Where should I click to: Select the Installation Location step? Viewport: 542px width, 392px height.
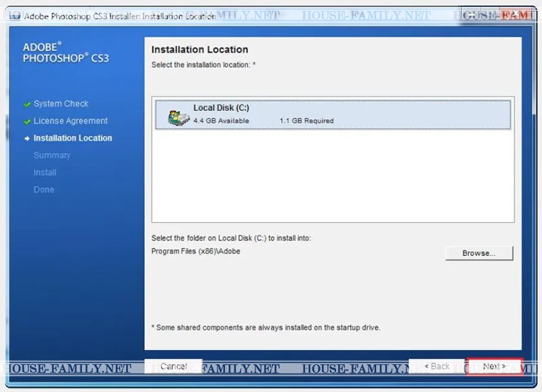(72, 138)
